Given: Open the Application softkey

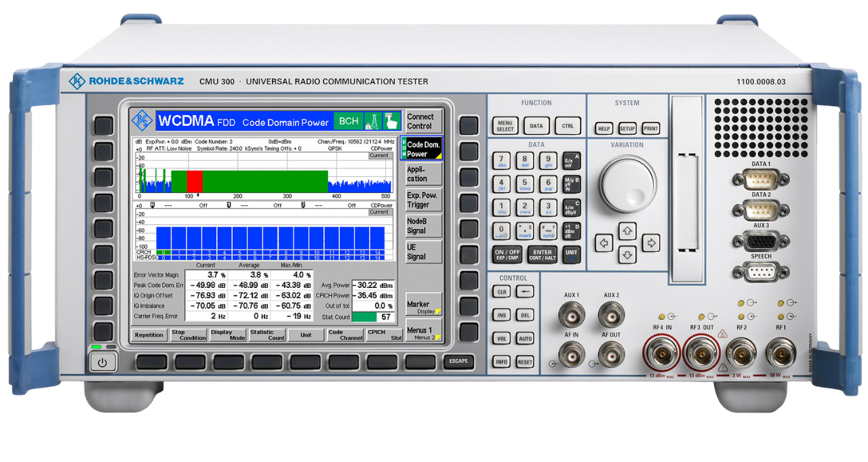Looking at the screenshot, I should [423, 174].
